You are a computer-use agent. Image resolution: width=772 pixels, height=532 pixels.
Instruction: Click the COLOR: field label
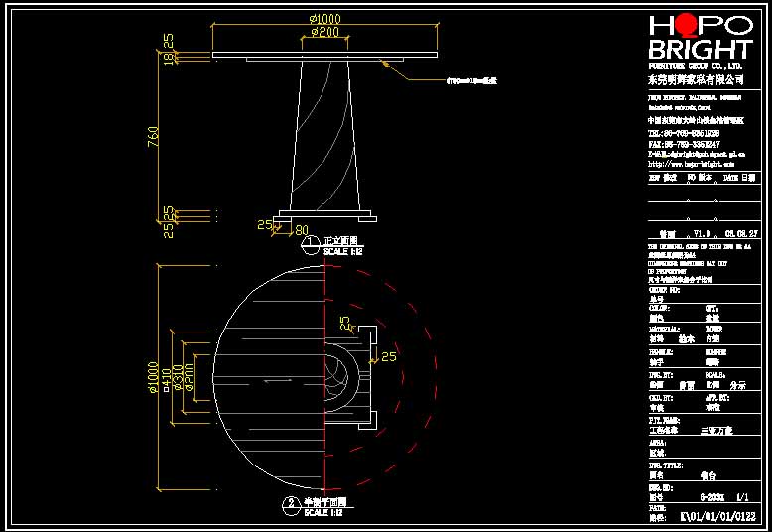coord(659,309)
